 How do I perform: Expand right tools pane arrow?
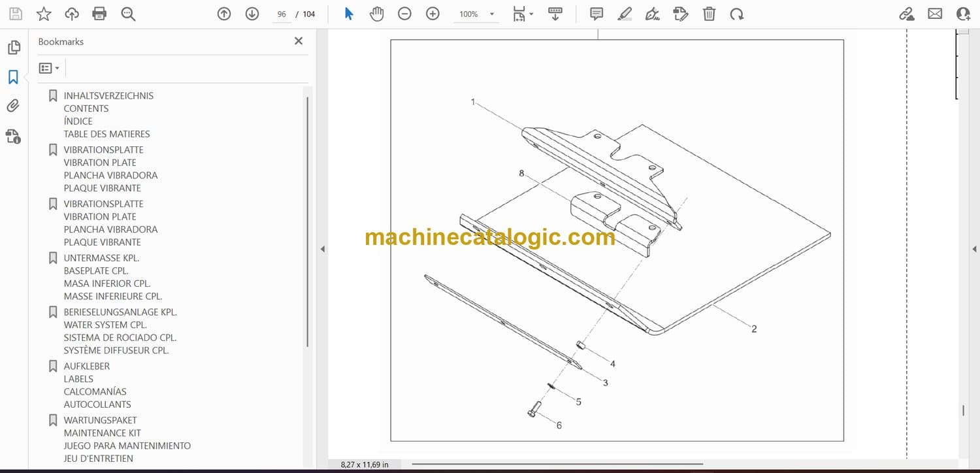(x=974, y=249)
